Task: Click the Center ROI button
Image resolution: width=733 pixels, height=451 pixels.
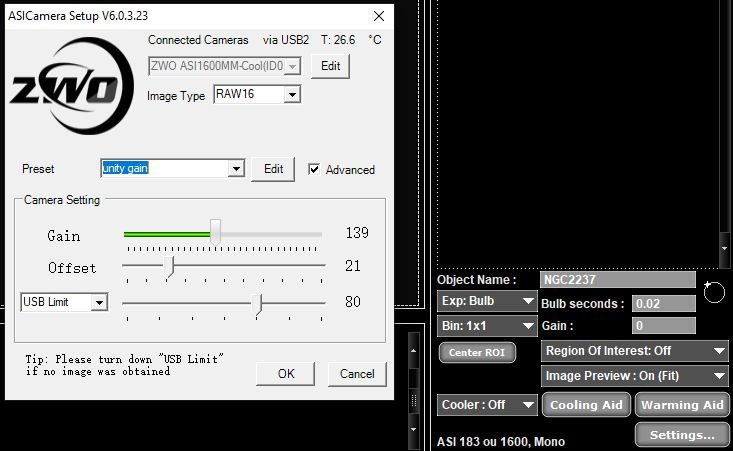Action: (x=477, y=352)
